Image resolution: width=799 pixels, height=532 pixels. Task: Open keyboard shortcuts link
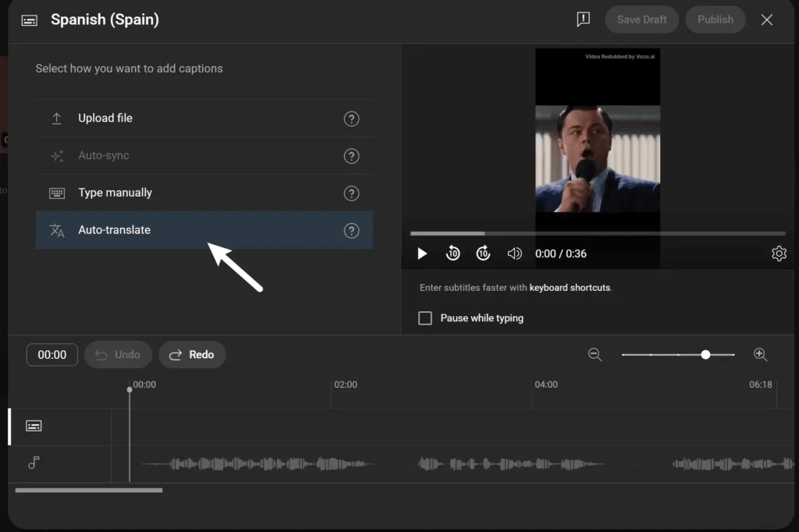click(x=570, y=288)
